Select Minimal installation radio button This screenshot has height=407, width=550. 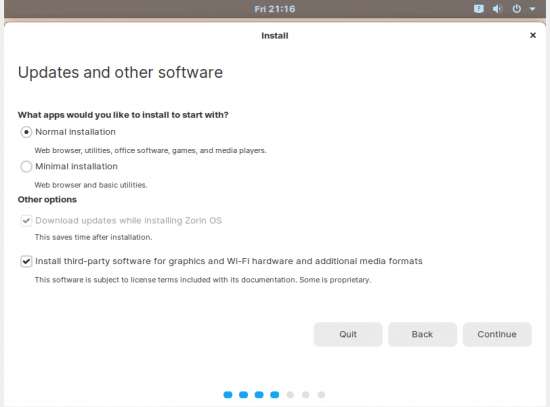[x=26, y=167]
